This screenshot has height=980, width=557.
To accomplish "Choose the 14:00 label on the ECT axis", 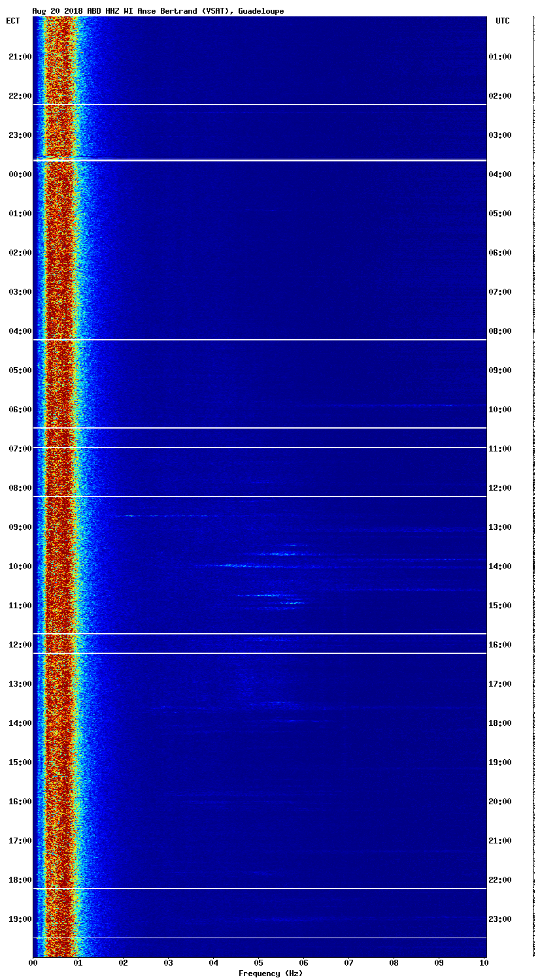I will (20, 723).
